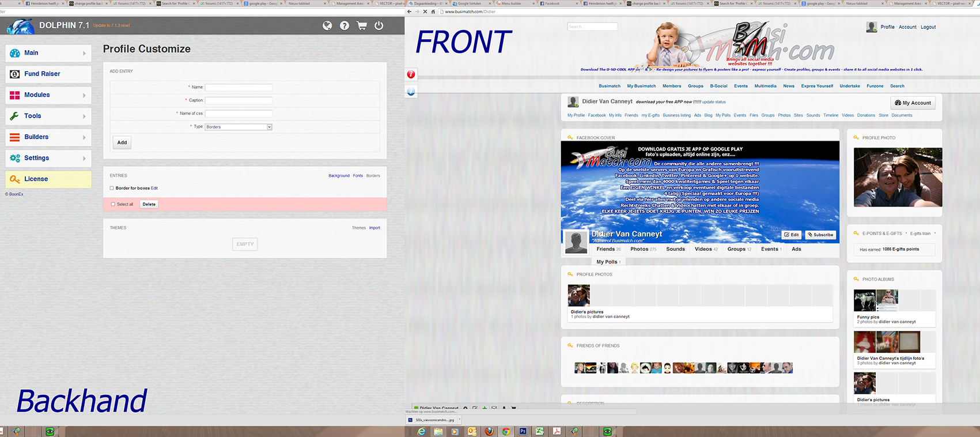The width and height of the screenshot is (980, 437).
Task: Switch to the Photos tab on profile
Action: click(x=639, y=249)
